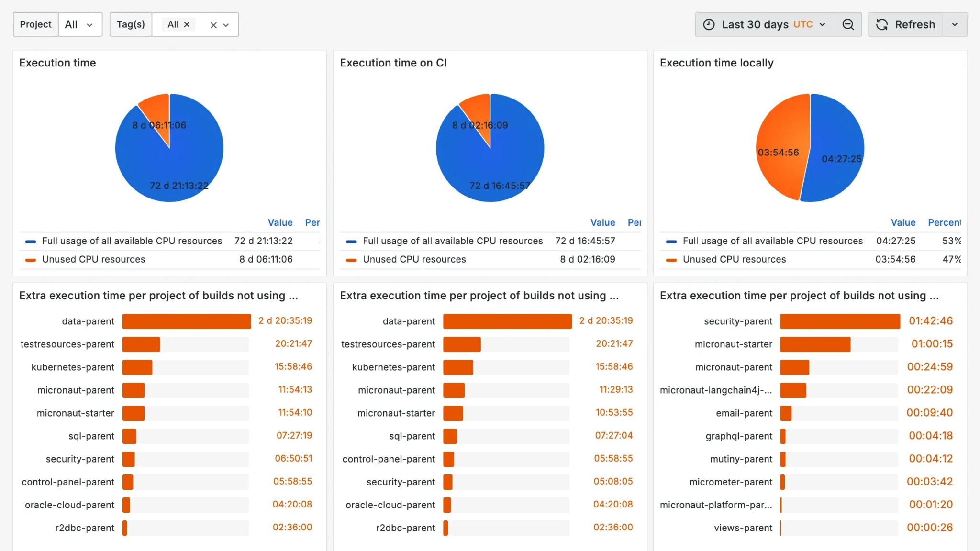Click 8 d 06:11:06 value in Execution time legend
Viewport: 980px width, 551px height.
tap(266, 259)
